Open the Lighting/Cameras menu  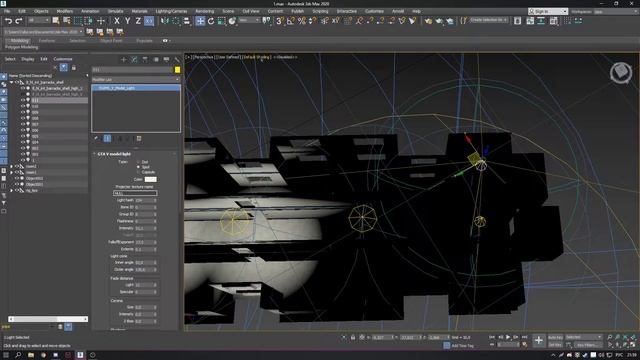[x=171, y=11]
